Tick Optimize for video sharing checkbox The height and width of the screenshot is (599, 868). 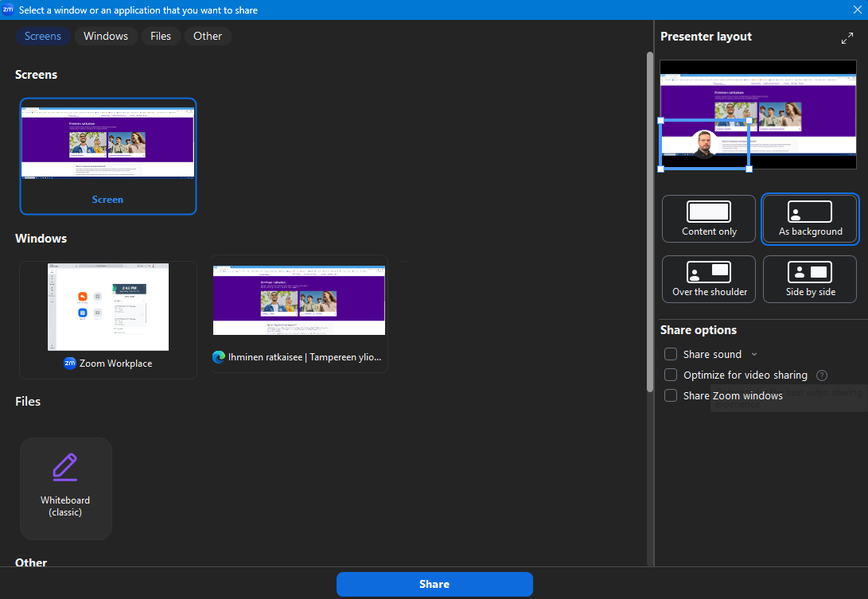pyautogui.click(x=671, y=375)
